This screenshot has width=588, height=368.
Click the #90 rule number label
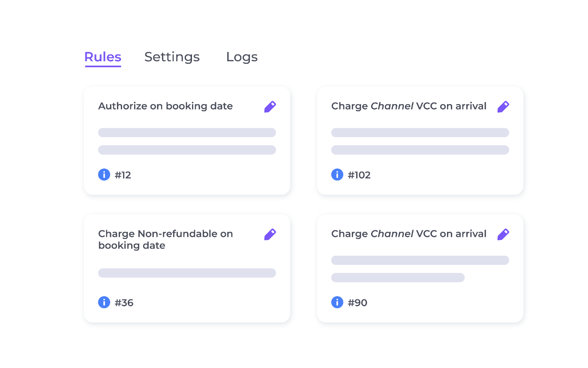357,302
